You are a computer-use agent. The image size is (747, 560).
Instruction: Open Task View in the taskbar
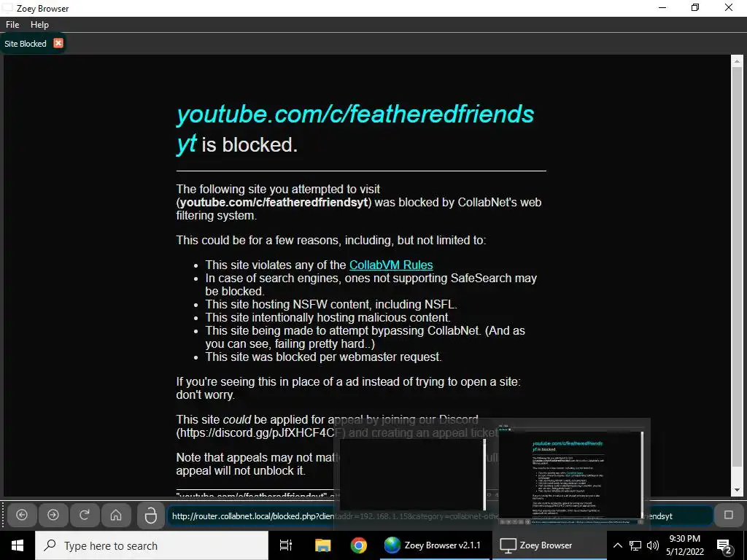(x=286, y=545)
